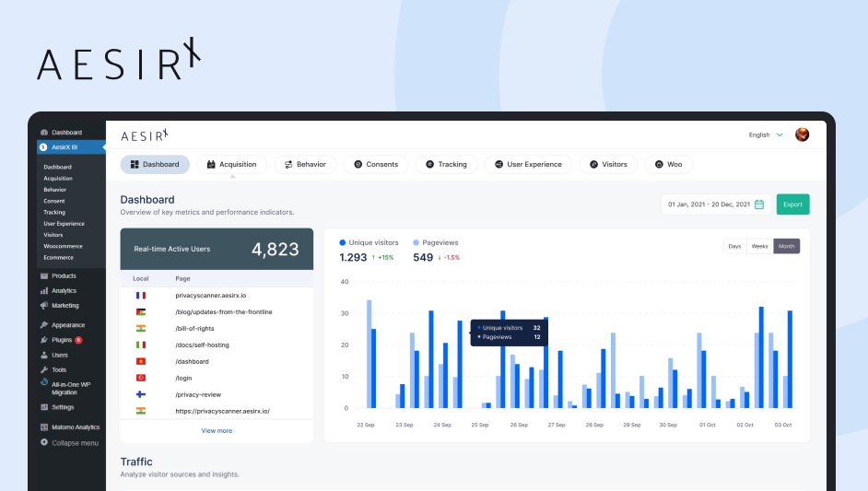This screenshot has width=868, height=491.
Task: Click the Users person icon
Action: (x=43, y=355)
